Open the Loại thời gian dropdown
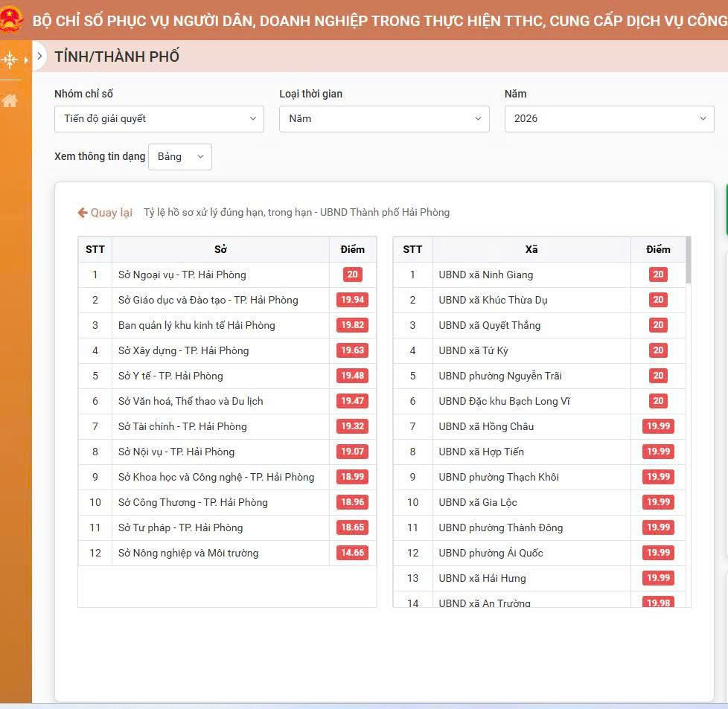 click(x=384, y=119)
